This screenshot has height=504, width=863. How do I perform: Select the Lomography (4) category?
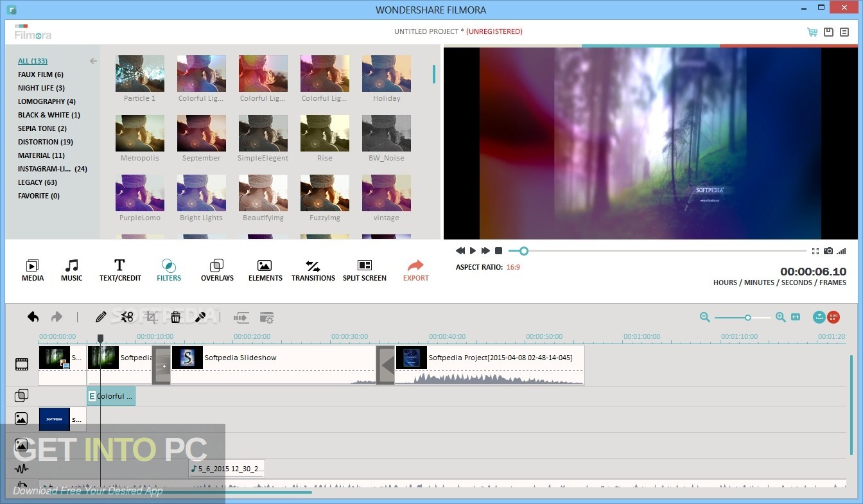point(47,101)
